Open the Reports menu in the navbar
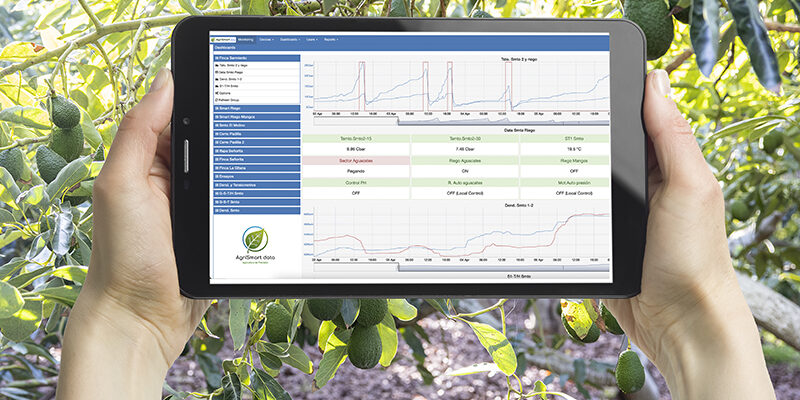The height and width of the screenshot is (400, 800). (x=331, y=39)
